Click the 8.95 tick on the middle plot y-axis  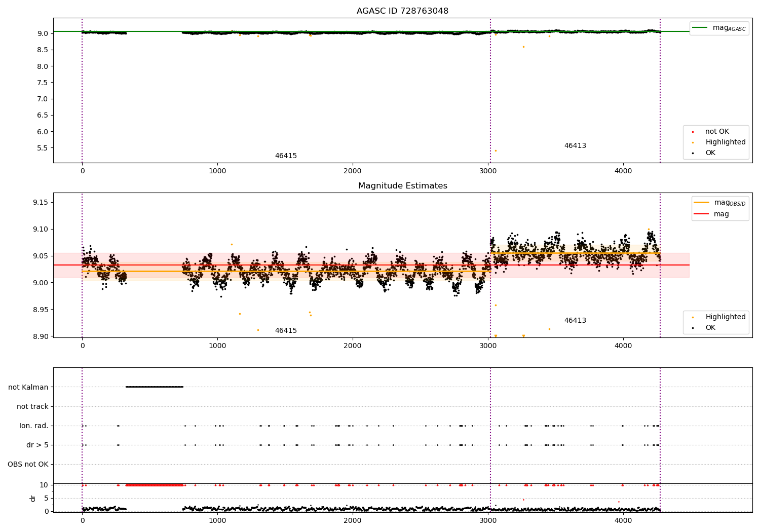coord(41,310)
